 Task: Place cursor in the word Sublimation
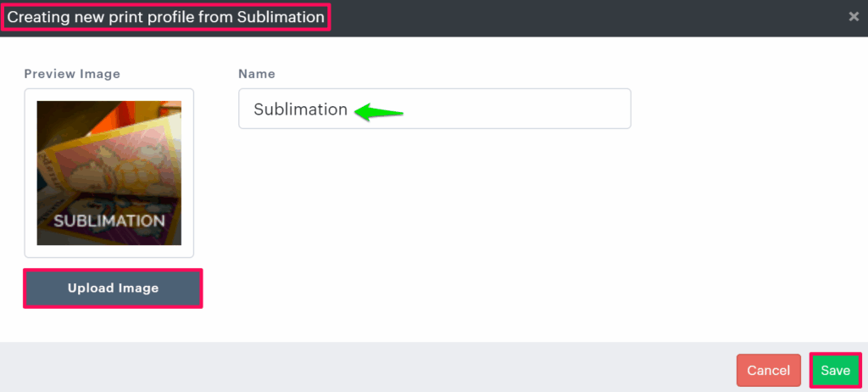[x=301, y=109]
